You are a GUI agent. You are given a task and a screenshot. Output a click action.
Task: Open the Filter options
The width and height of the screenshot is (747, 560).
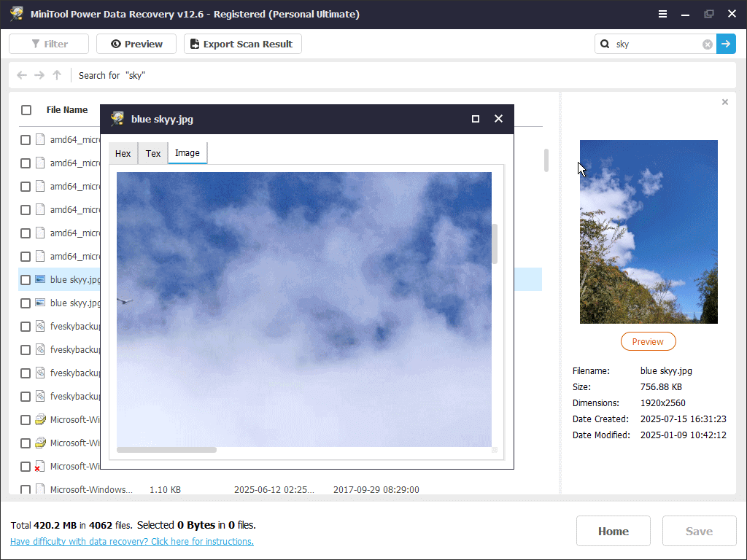pyautogui.click(x=48, y=44)
